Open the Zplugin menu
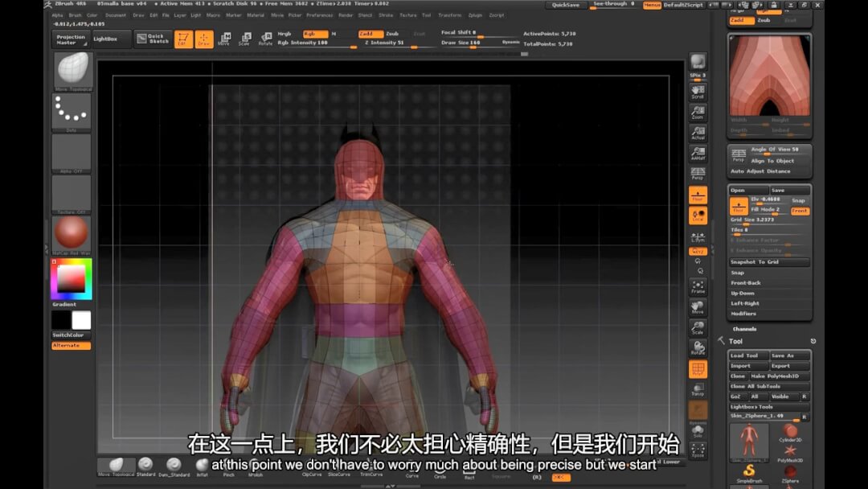The width and height of the screenshot is (868, 489). tap(475, 15)
